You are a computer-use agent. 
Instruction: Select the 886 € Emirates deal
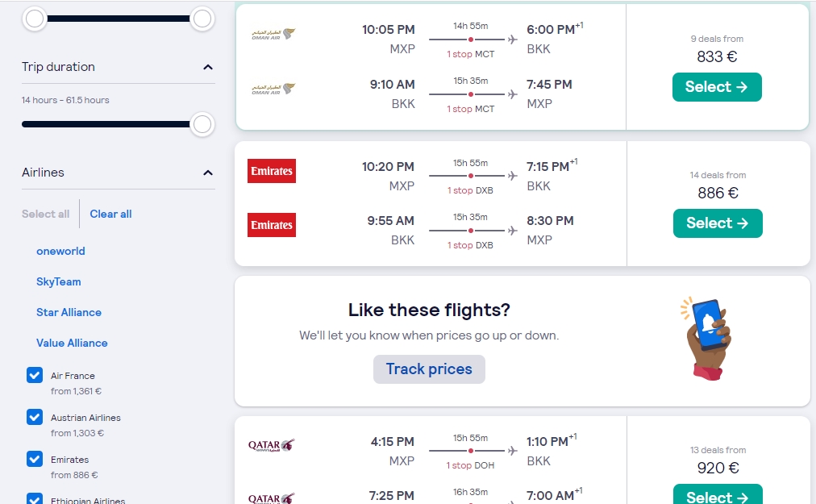click(718, 223)
